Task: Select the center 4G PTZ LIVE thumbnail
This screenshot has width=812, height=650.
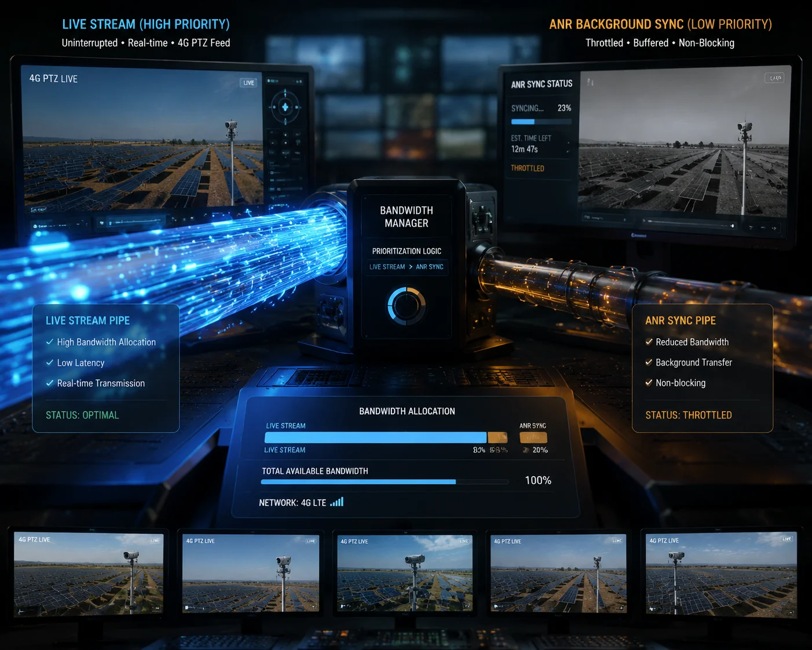Action: click(x=405, y=573)
